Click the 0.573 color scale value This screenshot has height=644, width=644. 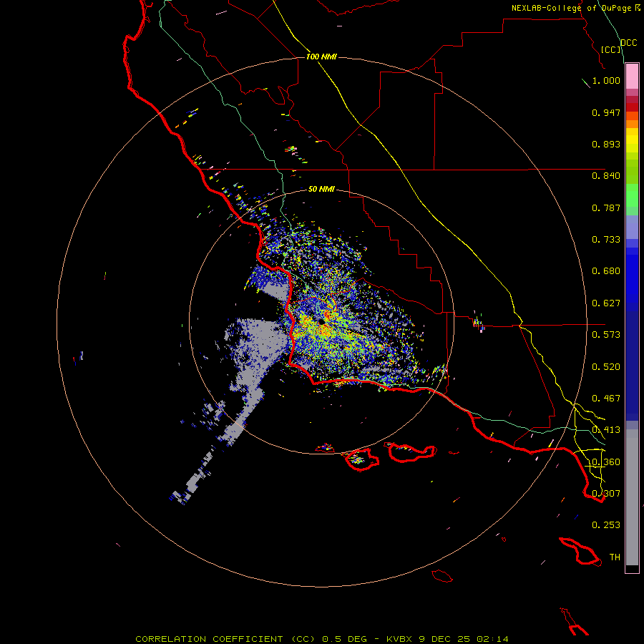pyautogui.click(x=606, y=335)
